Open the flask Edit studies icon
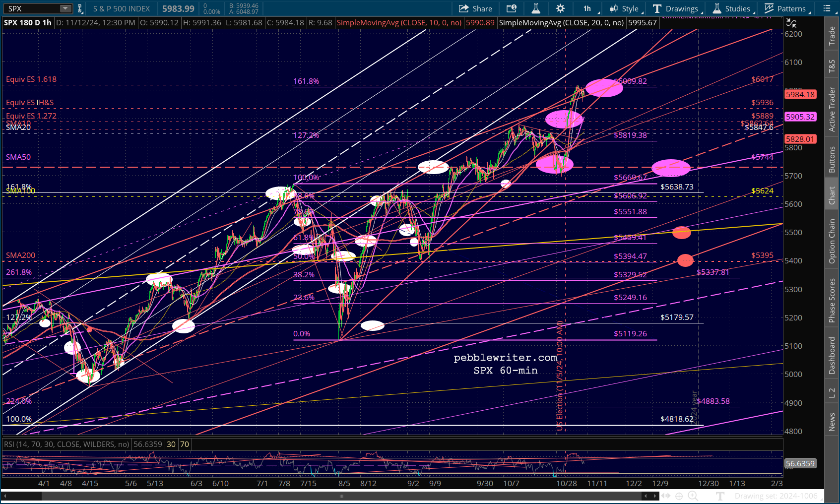Screen dimensions: 840x504 coord(536,8)
